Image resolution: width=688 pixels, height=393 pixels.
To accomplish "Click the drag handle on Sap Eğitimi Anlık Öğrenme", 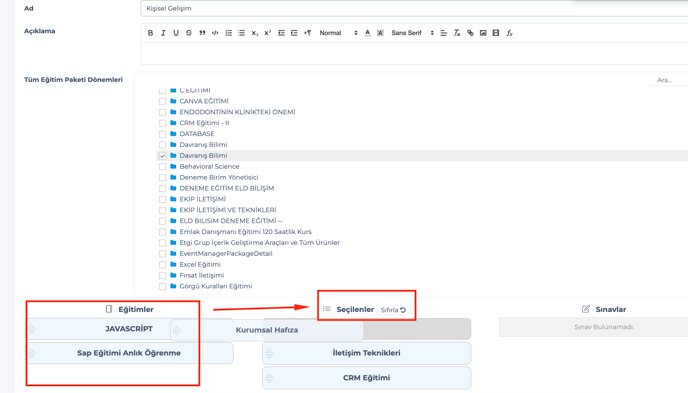I will (x=32, y=353).
